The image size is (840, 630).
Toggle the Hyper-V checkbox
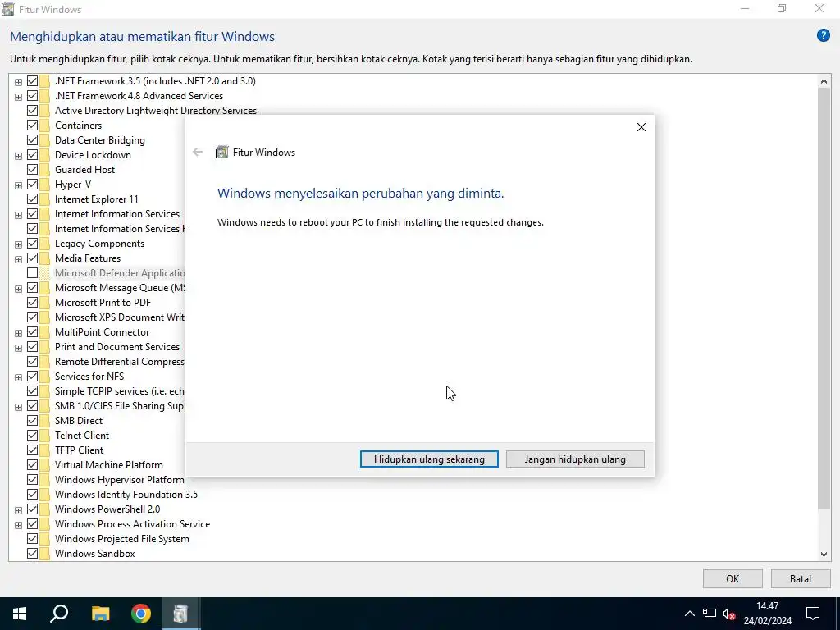pos(32,185)
